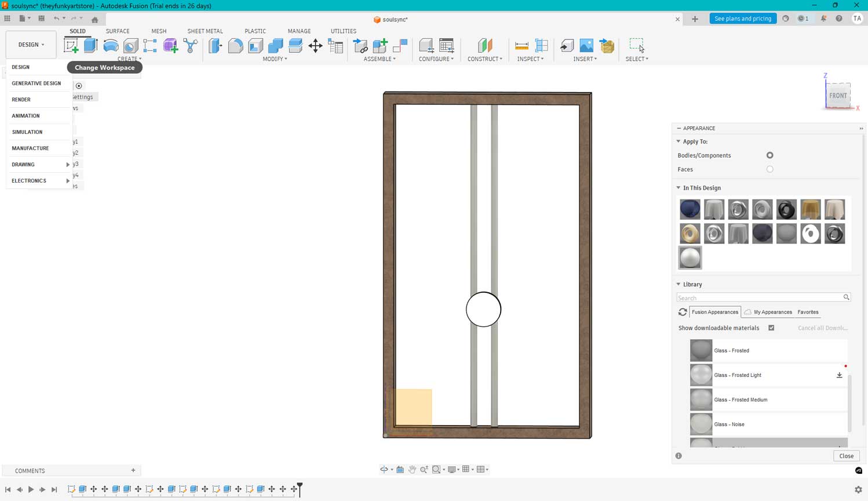Open the INSERT dropdown

(x=585, y=59)
